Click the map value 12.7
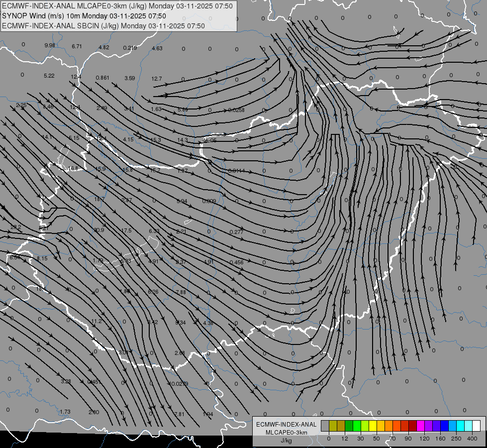 pyautogui.click(x=157, y=79)
